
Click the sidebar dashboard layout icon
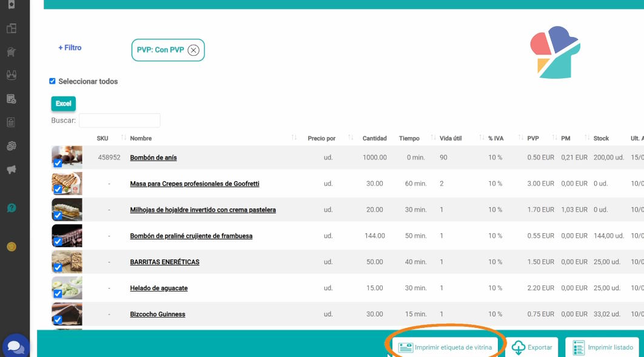click(12, 28)
